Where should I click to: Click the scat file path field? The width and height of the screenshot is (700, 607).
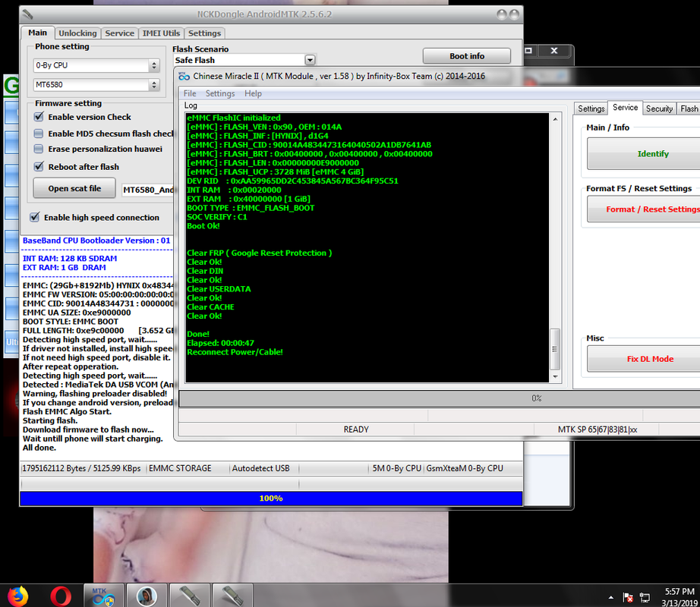coord(148,190)
